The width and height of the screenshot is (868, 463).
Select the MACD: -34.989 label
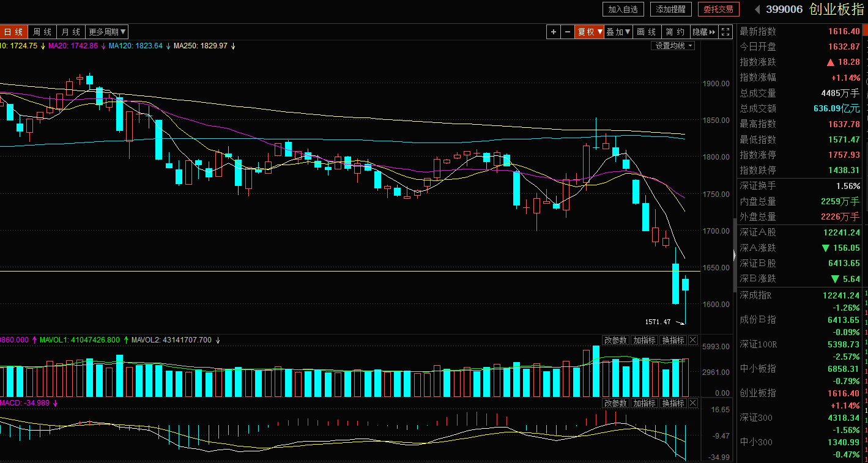pos(25,403)
